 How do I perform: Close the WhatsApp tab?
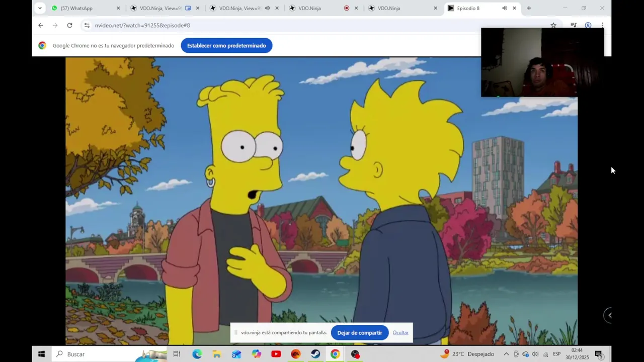pyautogui.click(x=118, y=8)
